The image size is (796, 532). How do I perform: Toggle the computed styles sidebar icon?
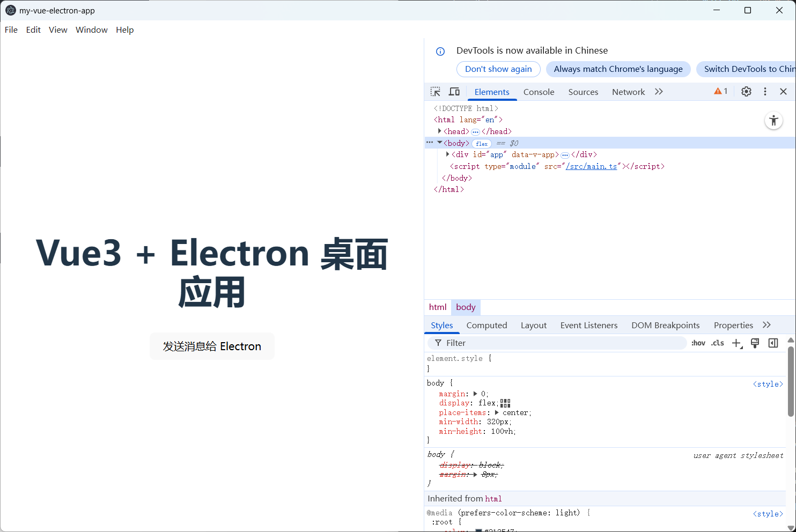[x=773, y=343]
